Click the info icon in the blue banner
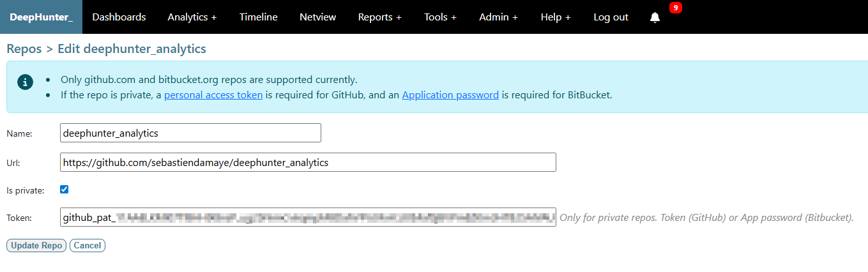868x272 pixels. tap(25, 82)
